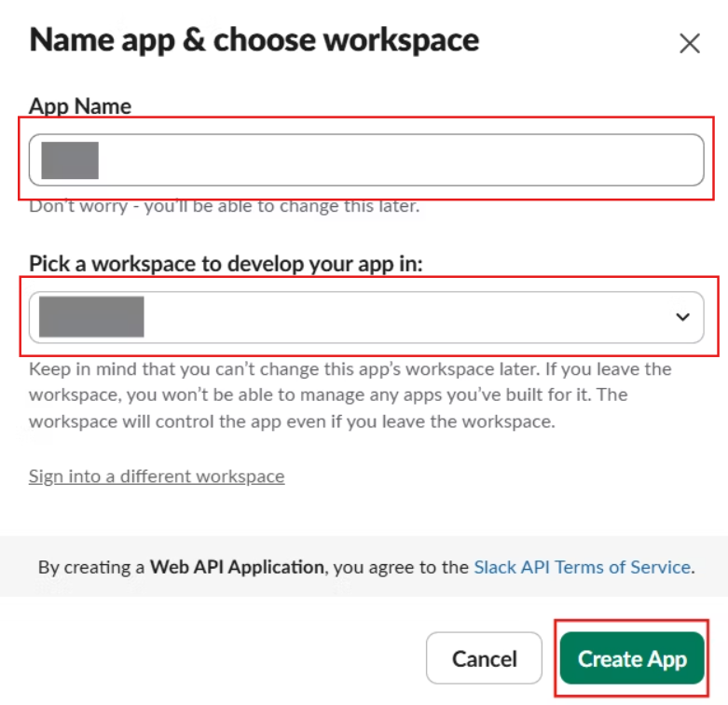Click the Cancel button

click(484, 658)
